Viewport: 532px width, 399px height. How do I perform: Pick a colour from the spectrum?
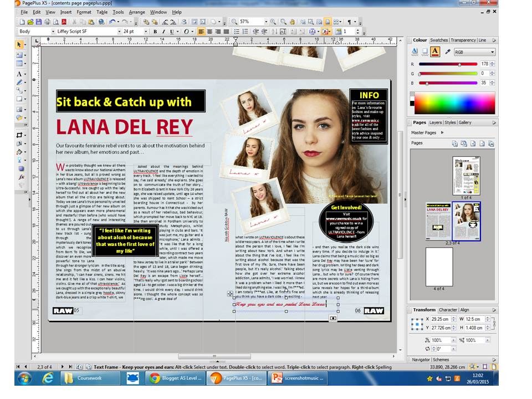(454, 103)
